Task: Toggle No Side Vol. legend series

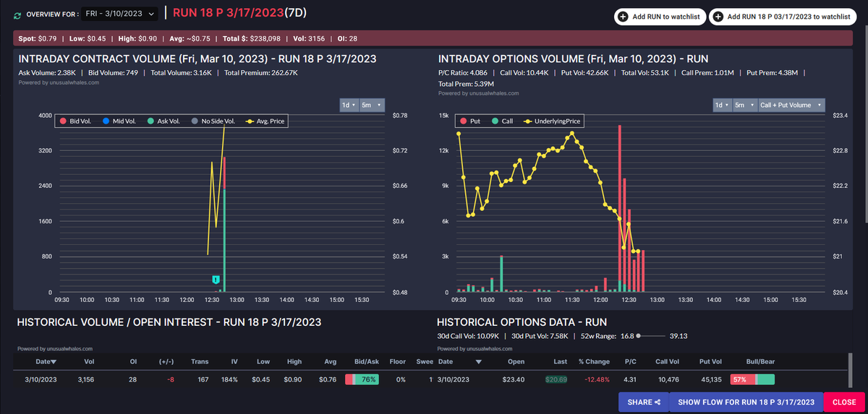Action: point(213,122)
